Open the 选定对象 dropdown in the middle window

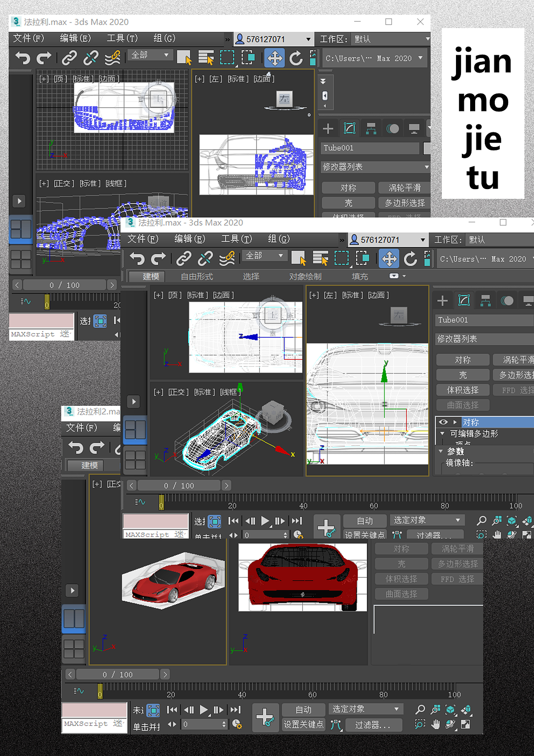pos(427,520)
